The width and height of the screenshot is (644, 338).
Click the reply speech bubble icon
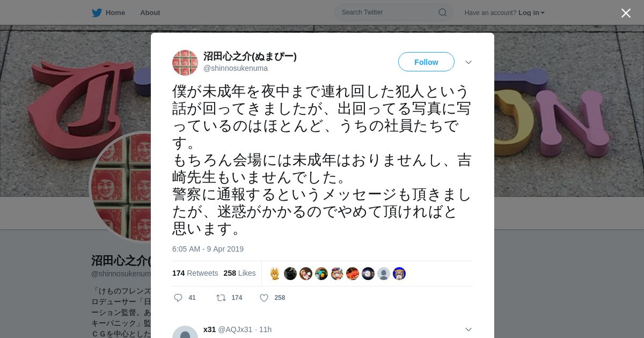[178, 298]
